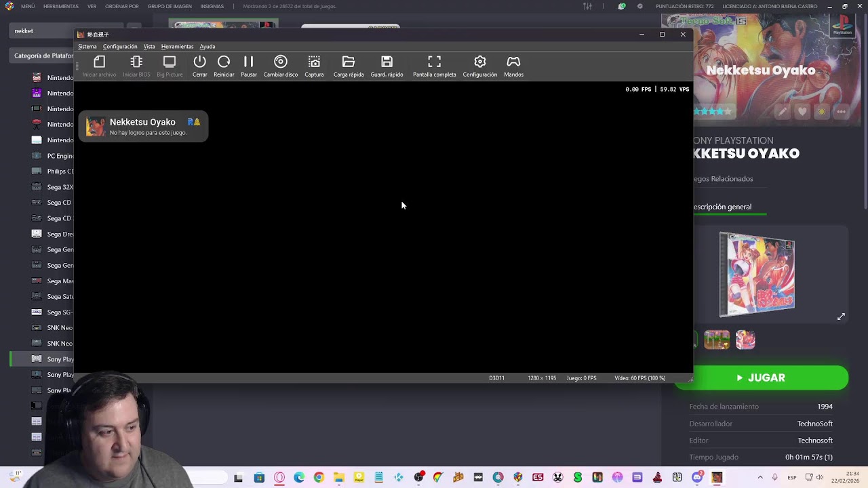The width and height of the screenshot is (868, 488).
Task: Set the star rating on the game banner
Action: (x=713, y=111)
